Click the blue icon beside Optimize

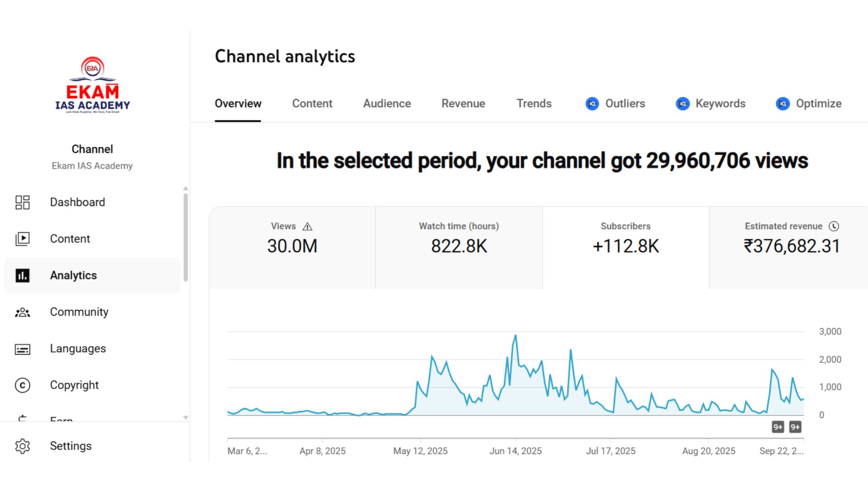coord(783,104)
